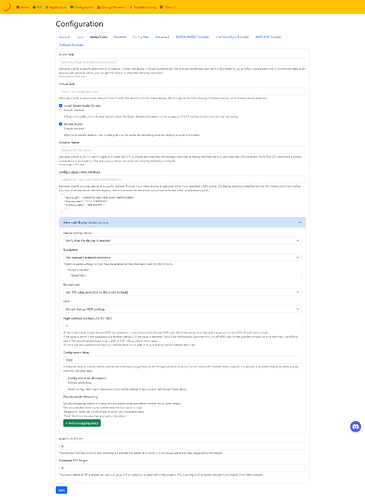
Task: Click the Configuration page heading
Action: (x=79, y=24)
